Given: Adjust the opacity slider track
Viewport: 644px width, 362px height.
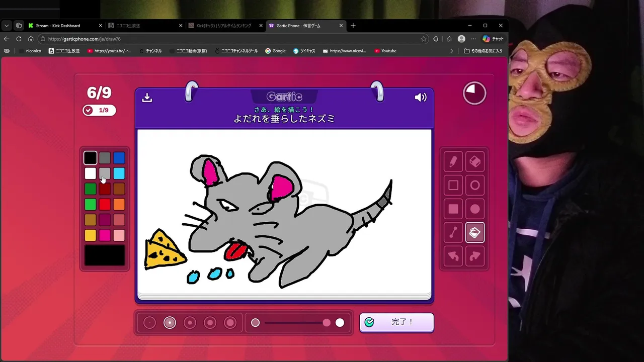Looking at the screenshot, I should tap(298, 323).
